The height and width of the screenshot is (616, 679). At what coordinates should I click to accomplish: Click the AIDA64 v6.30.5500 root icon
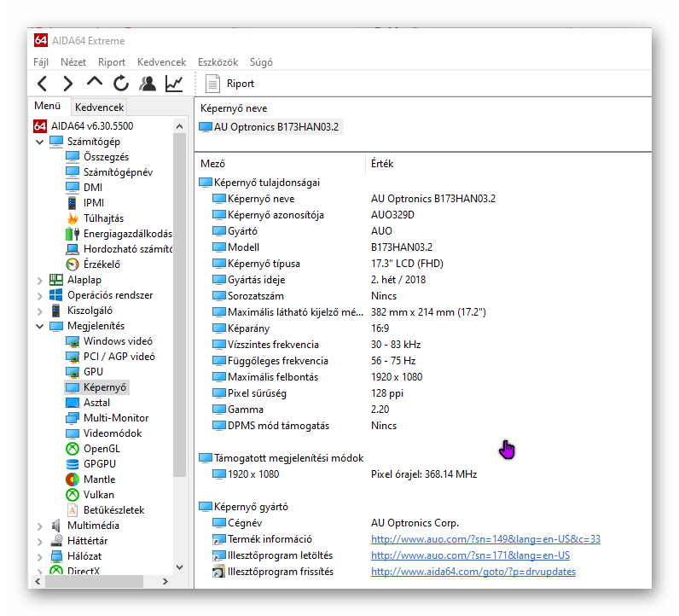tap(40, 126)
